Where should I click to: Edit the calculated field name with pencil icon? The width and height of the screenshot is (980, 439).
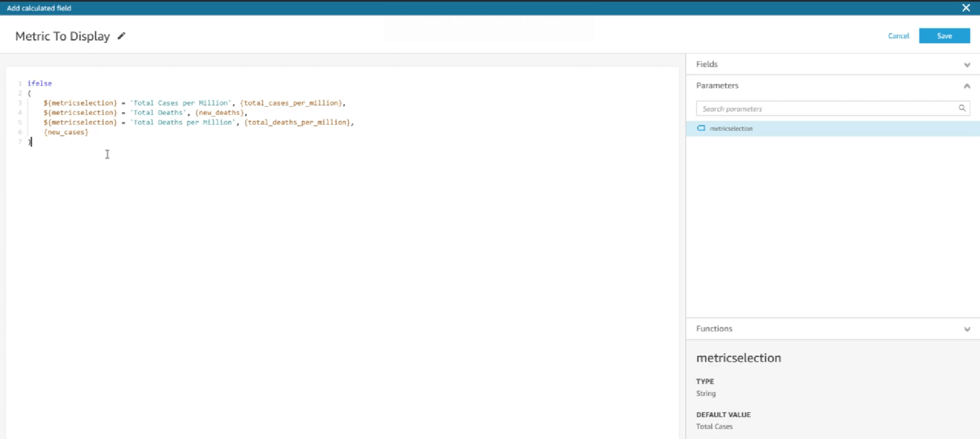tap(121, 36)
